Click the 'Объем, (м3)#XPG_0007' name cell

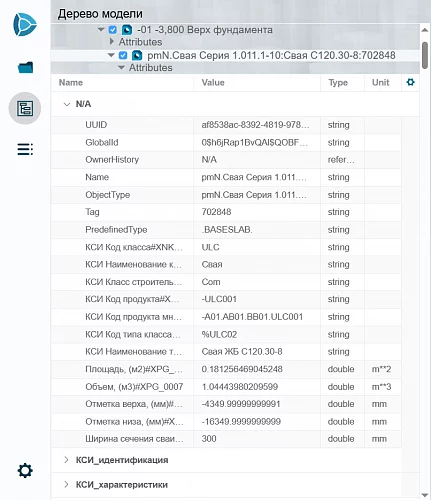[x=134, y=387]
